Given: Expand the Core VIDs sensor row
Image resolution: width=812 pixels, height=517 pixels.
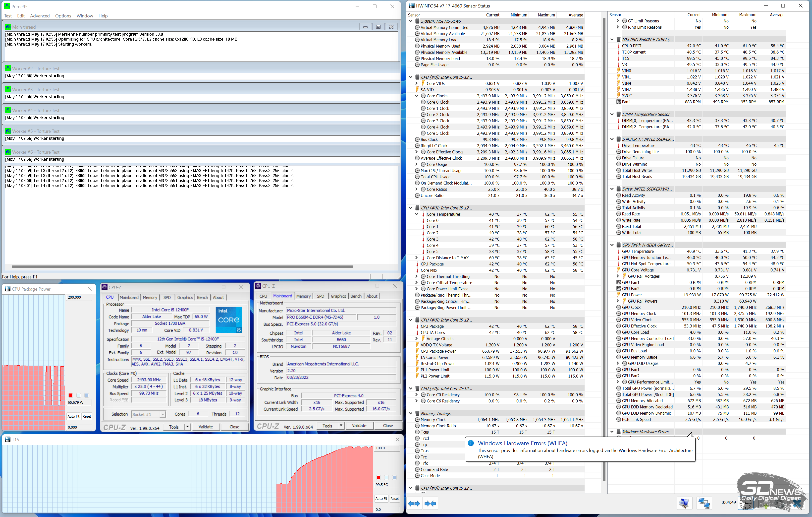Looking at the screenshot, I should tap(417, 83).
